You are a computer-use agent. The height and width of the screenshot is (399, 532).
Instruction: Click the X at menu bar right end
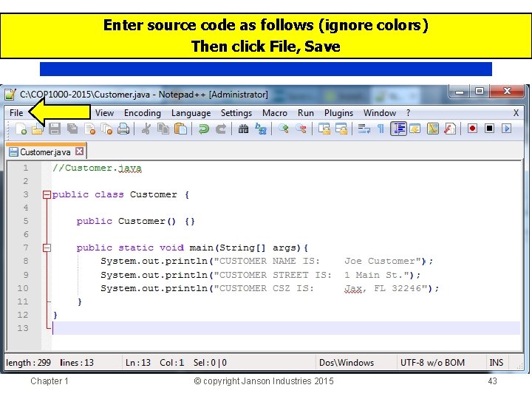click(516, 113)
